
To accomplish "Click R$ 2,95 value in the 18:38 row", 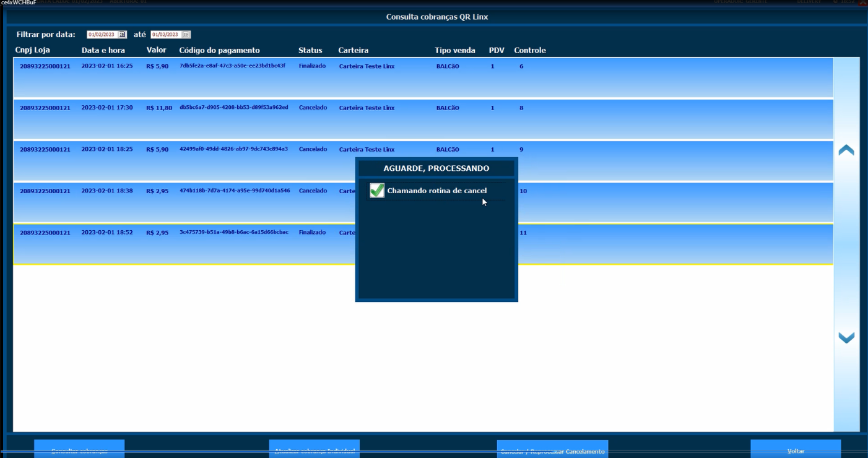I will click(x=157, y=191).
